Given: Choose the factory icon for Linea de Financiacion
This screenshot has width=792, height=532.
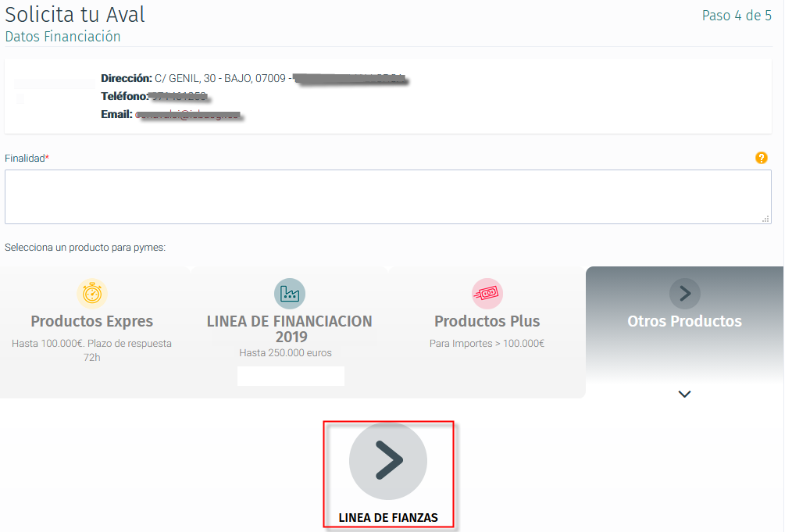Looking at the screenshot, I should point(290,293).
